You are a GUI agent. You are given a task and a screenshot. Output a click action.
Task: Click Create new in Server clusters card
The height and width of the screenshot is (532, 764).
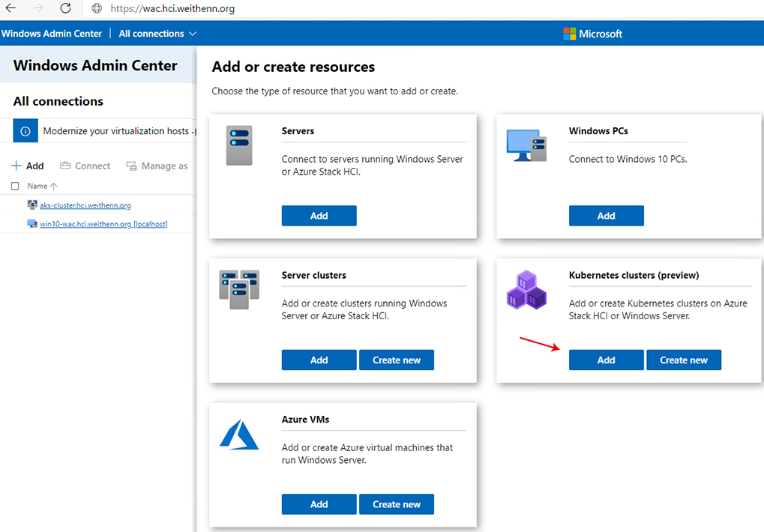tap(397, 360)
